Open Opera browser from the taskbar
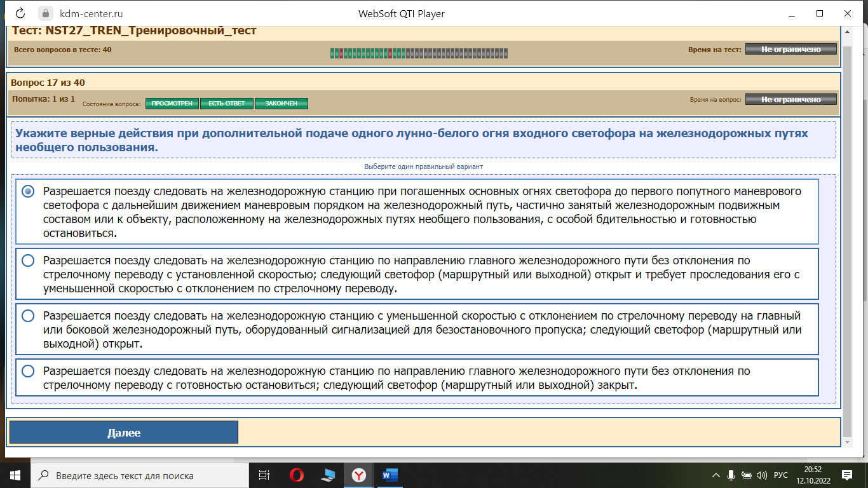 [x=296, y=475]
